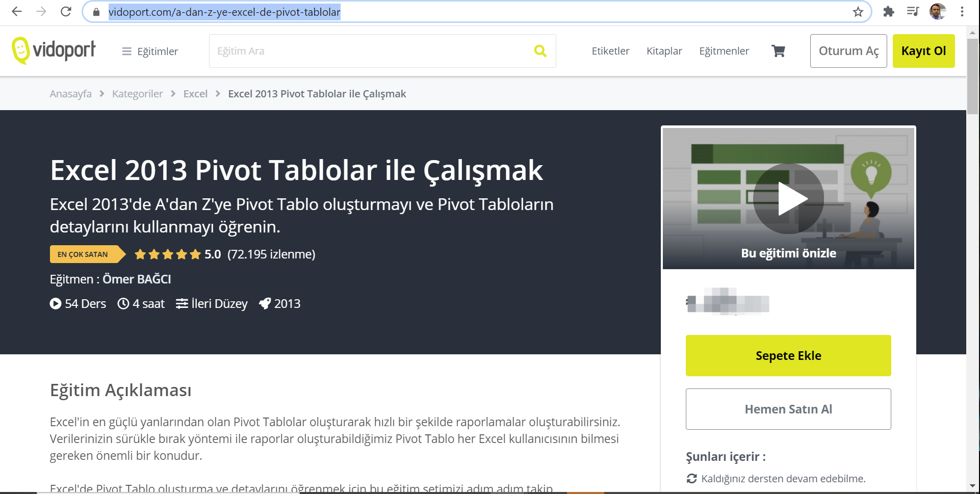Add the course with Sepete Ekle
The width and height of the screenshot is (980, 494).
788,355
